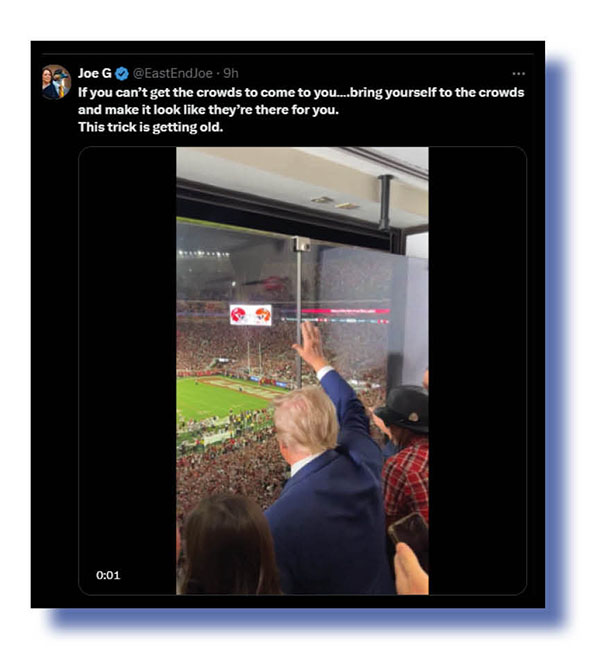
Task: Click the scoreboard screen with team helmets
Action: (x=251, y=315)
